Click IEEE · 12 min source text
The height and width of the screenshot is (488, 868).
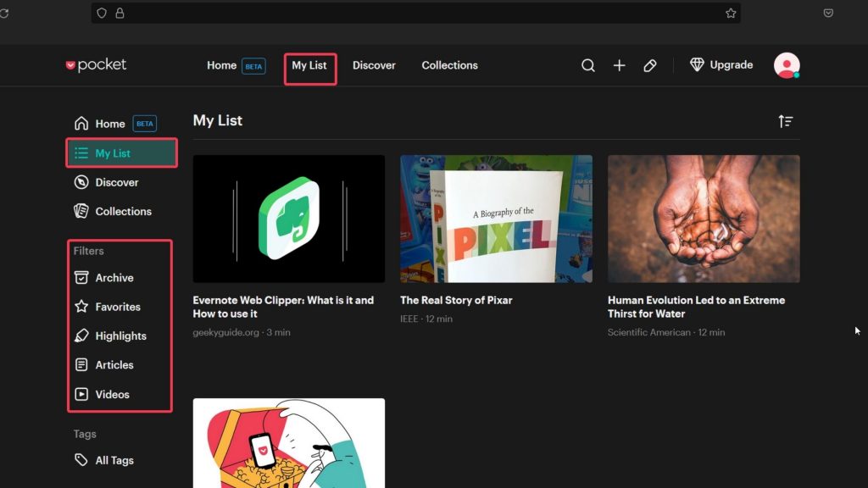coord(426,319)
